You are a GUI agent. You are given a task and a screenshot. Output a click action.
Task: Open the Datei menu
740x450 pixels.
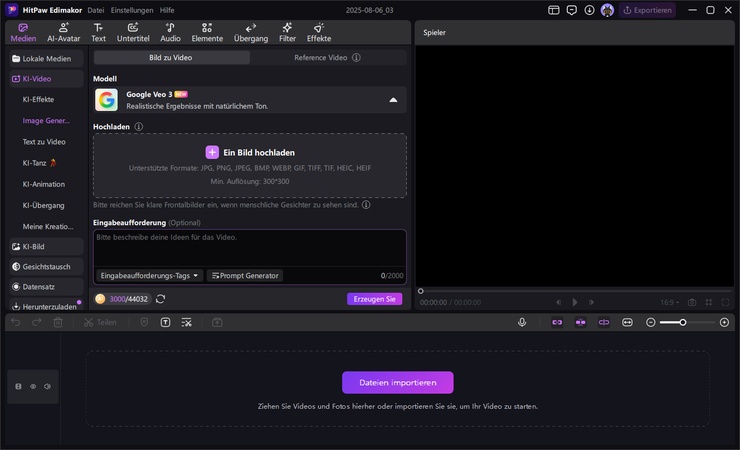(96, 10)
